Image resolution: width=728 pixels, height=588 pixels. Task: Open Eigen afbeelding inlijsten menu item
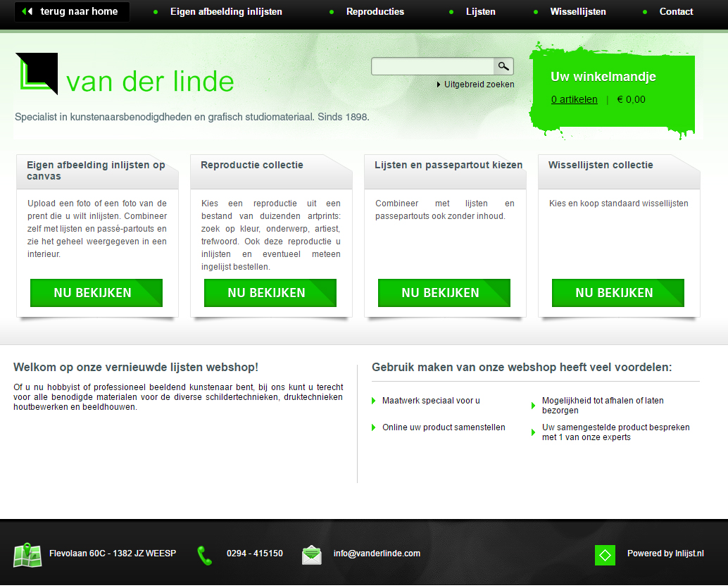(226, 12)
